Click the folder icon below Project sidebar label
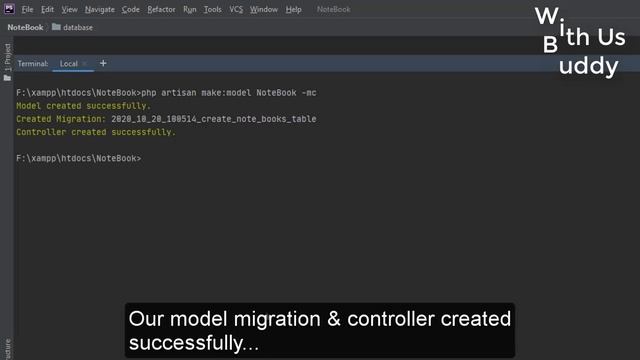The image size is (640, 360). click(7, 78)
